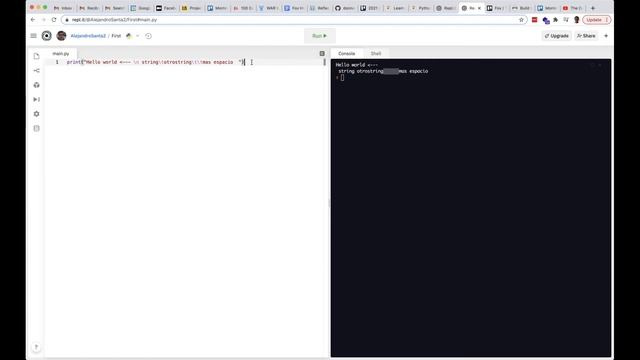Screen dimensions: 640x360
Task: Click the editor vertical scrollbar
Action: [324, 62]
